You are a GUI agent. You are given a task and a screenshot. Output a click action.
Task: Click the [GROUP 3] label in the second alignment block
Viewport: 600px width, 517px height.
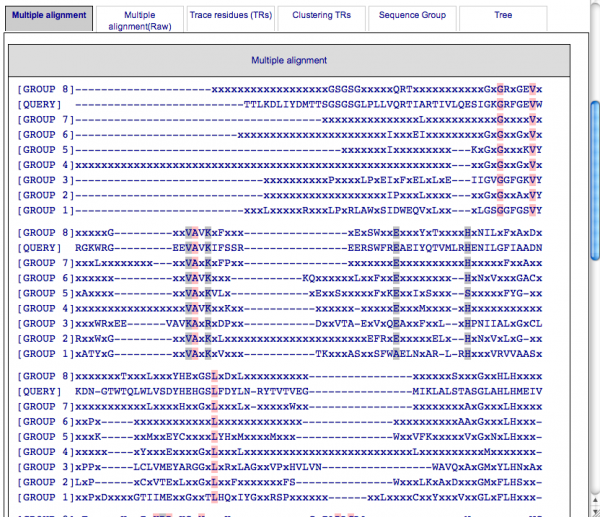pos(38,323)
